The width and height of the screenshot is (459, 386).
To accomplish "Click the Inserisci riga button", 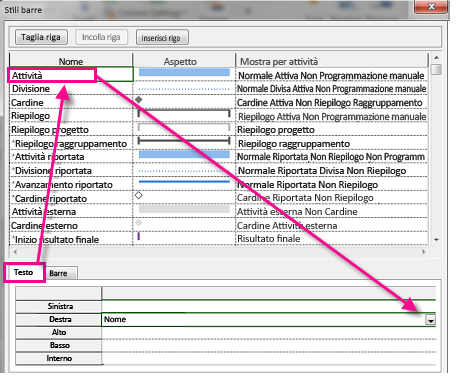I will point(162,37).
